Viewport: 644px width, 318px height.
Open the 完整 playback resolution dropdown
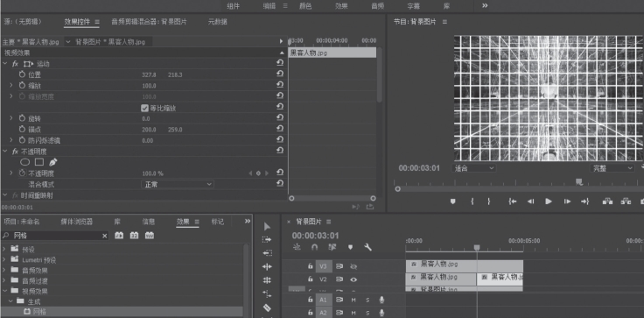(612, 168)
